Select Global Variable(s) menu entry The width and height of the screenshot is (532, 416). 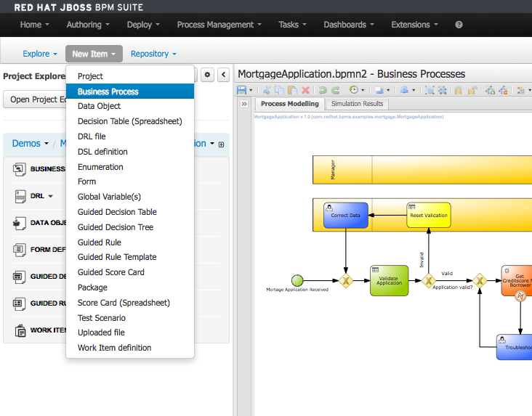point(130,197)
